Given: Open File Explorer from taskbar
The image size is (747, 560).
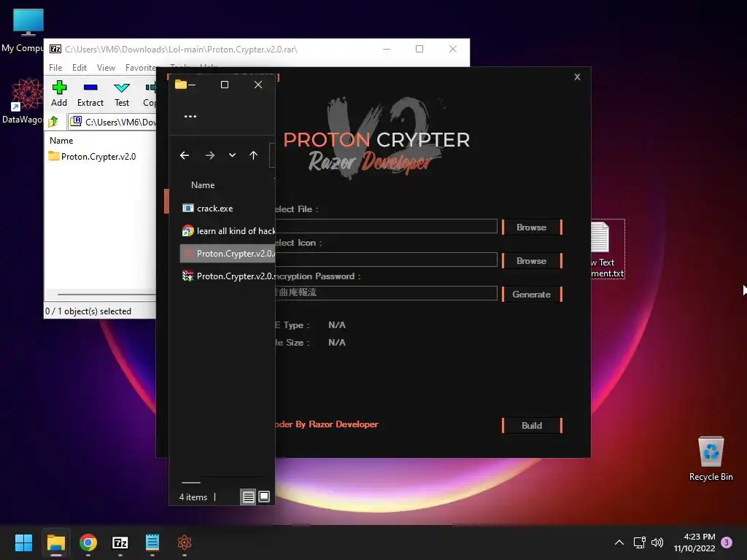Looking at the screenshot, I should [55, 542].
